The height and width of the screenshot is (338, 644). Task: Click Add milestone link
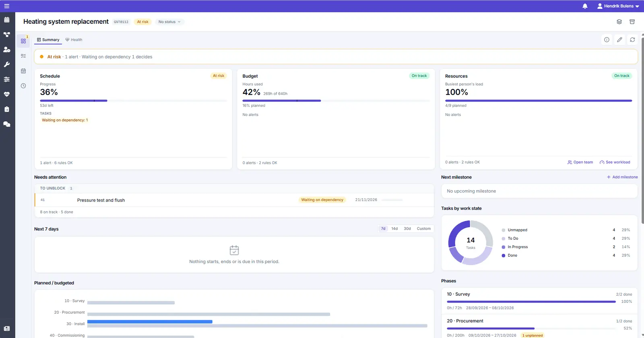tap(622, 177)
